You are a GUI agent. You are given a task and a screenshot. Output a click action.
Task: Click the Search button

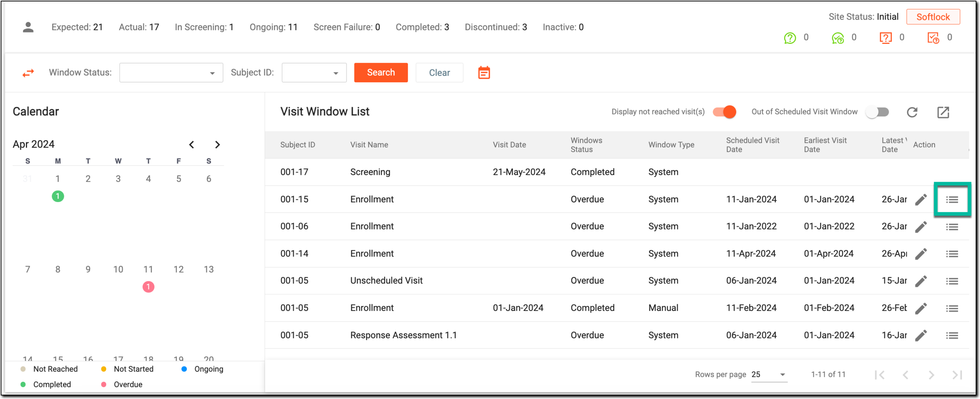pyautogui.click(x=381, y=72)
